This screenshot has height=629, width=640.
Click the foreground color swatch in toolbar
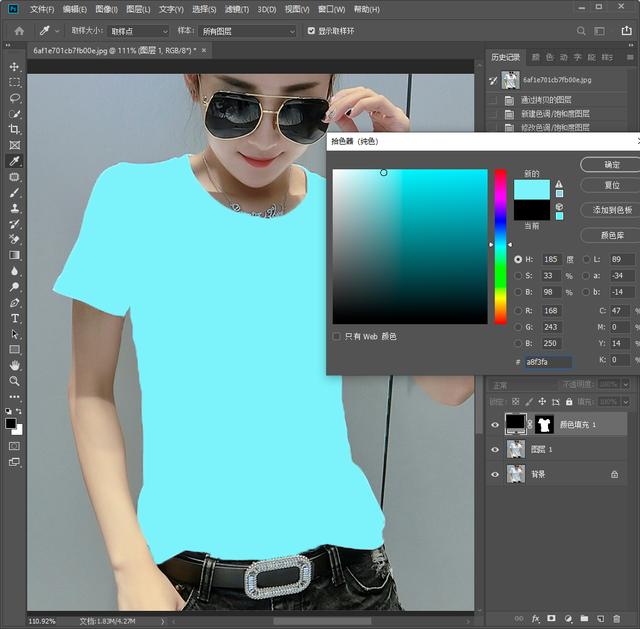pyautogui.click(x=11, y=423)
